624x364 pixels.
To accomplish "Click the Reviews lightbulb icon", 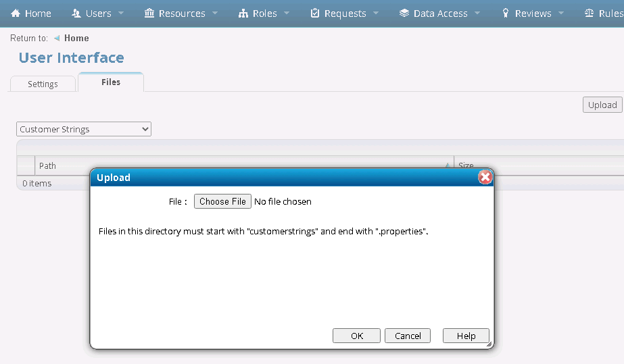I will [x=506, y=14].
